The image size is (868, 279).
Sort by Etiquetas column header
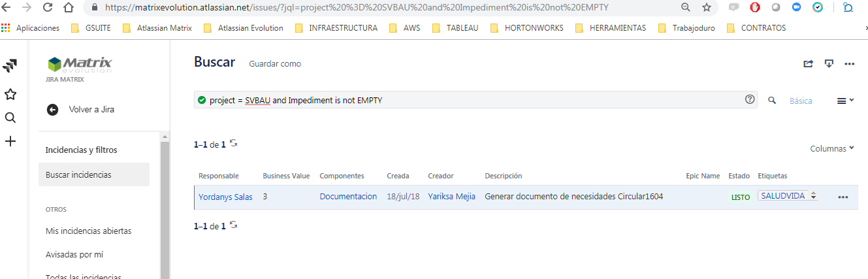[x=772, y=176]
